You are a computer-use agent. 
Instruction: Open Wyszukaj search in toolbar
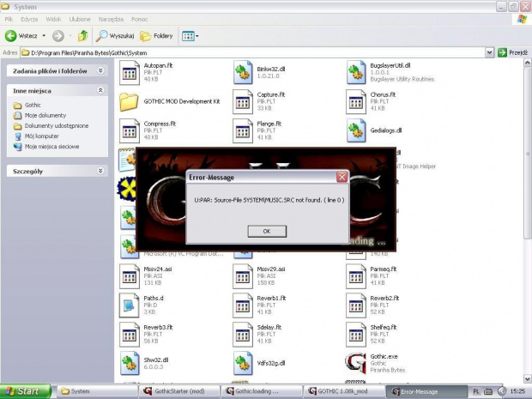pos(115,36)
